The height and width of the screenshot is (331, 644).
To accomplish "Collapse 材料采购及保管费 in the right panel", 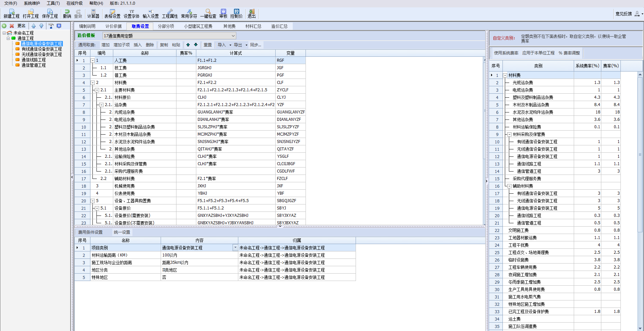I will pyautogui.click(x=509, y=134).
